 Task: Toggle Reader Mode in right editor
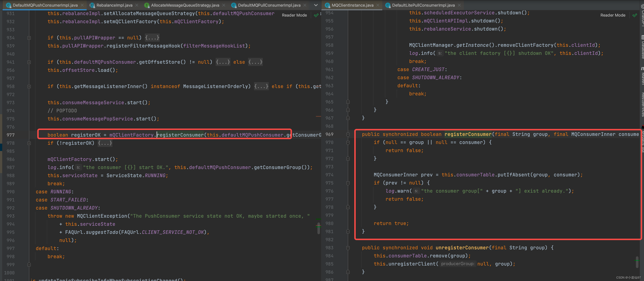pyautogui.click(x=613, y=15)
